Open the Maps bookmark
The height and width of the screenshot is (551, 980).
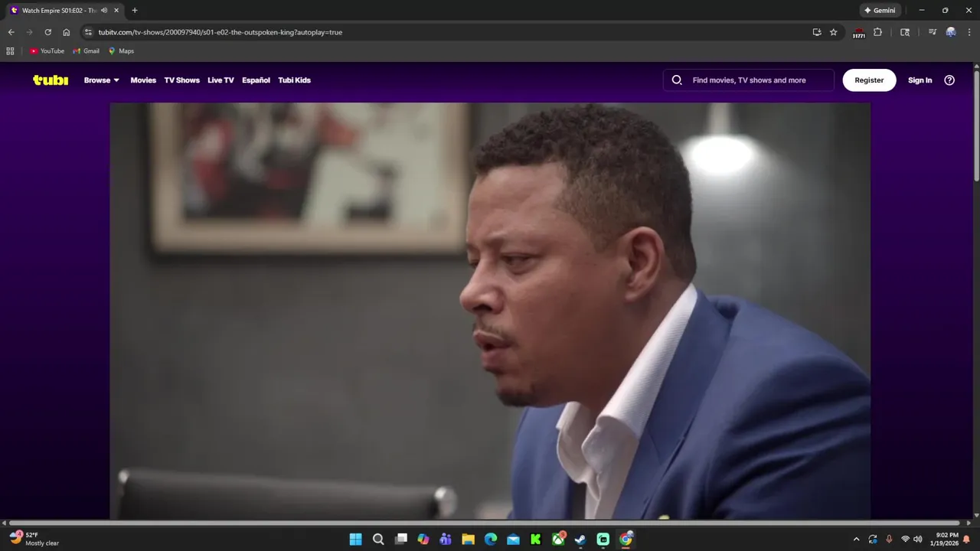click(x=121, y=51)
